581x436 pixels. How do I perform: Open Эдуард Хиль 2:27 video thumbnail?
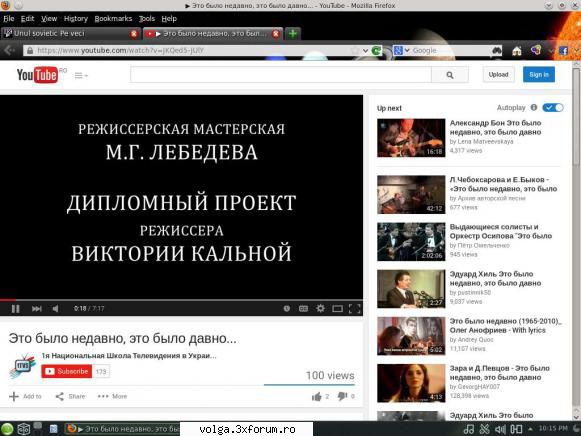[x=411, y=289]
